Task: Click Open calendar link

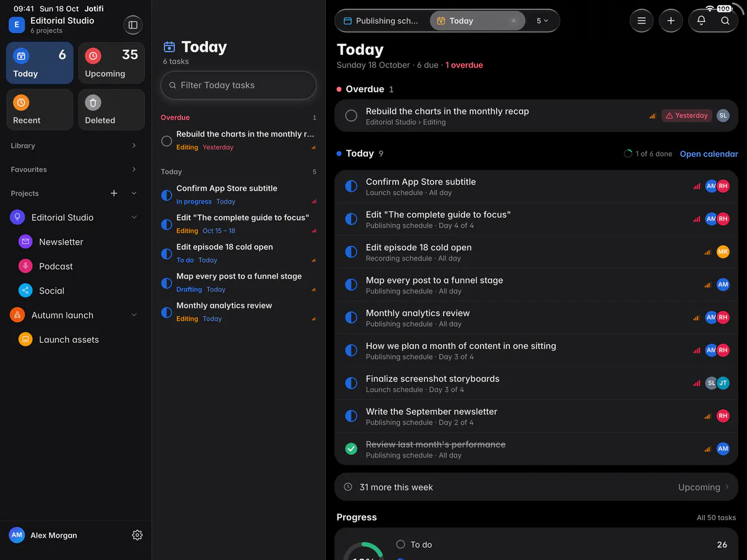Action: pyautogui.click(x=708, y=154)
